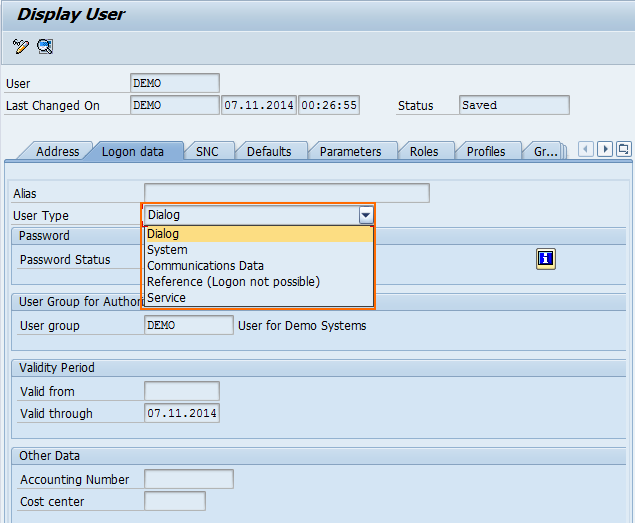The image size is (635, 523).
Task: Click the 'Display User' title
Action: tap(71, 15)
